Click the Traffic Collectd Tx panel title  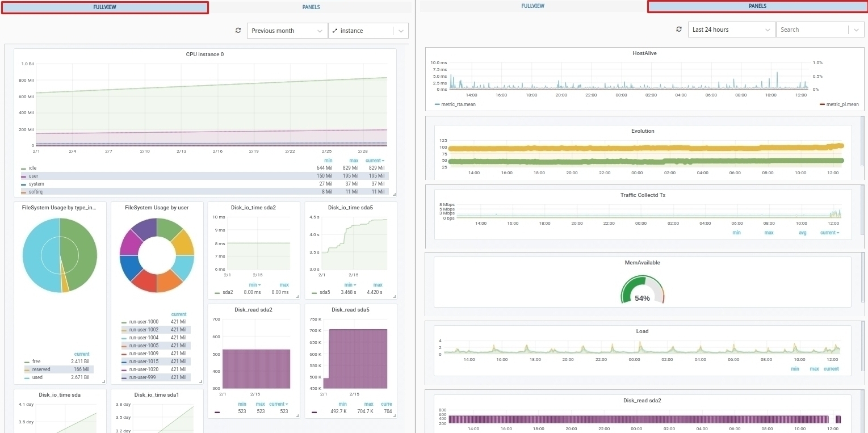tap(643, 195)
